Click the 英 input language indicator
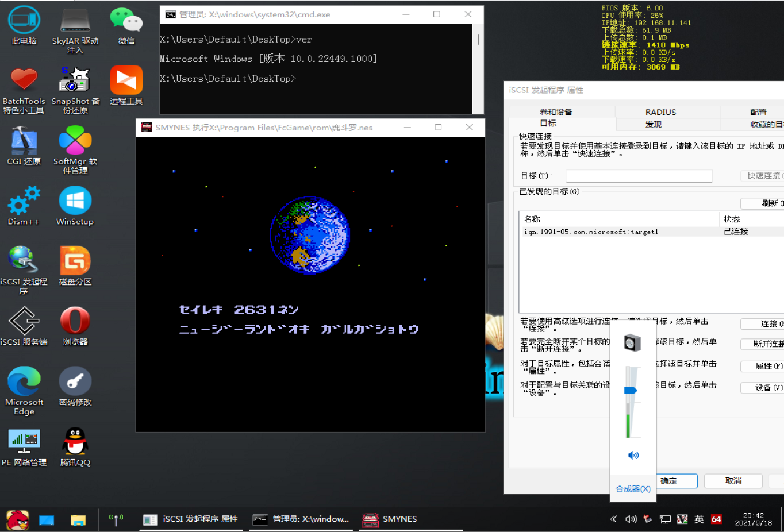 point(699,519)
